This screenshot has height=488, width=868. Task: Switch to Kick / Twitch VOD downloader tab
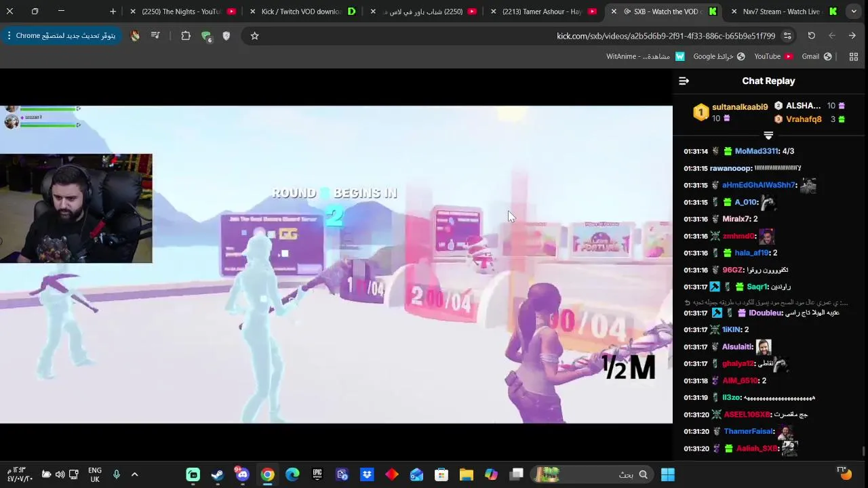304,12
